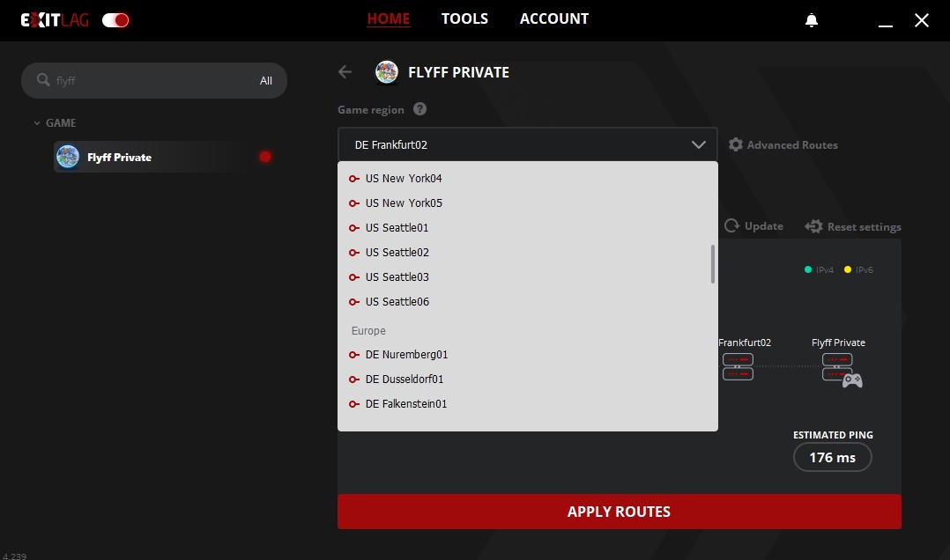Click the region list scrollbar thumb
The height and width of the screenshot is (560, 950).
coord(712,264)
